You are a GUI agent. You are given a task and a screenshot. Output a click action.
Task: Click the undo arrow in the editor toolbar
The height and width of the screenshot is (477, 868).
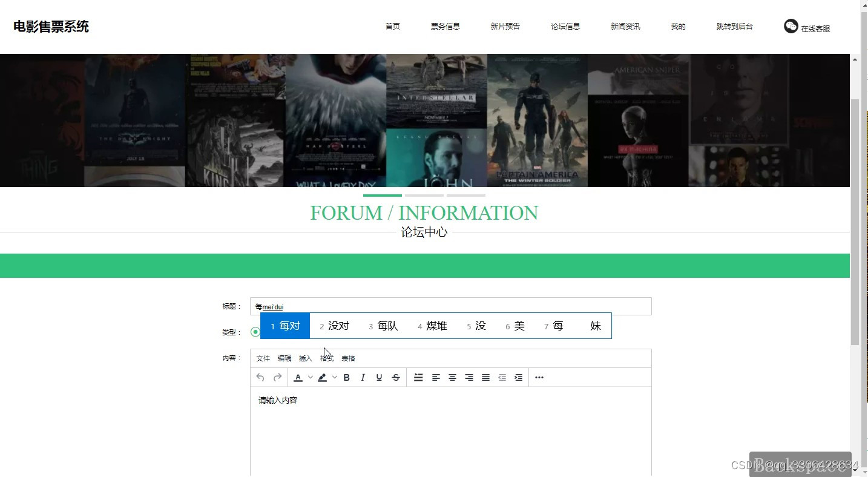pos(260,377)
